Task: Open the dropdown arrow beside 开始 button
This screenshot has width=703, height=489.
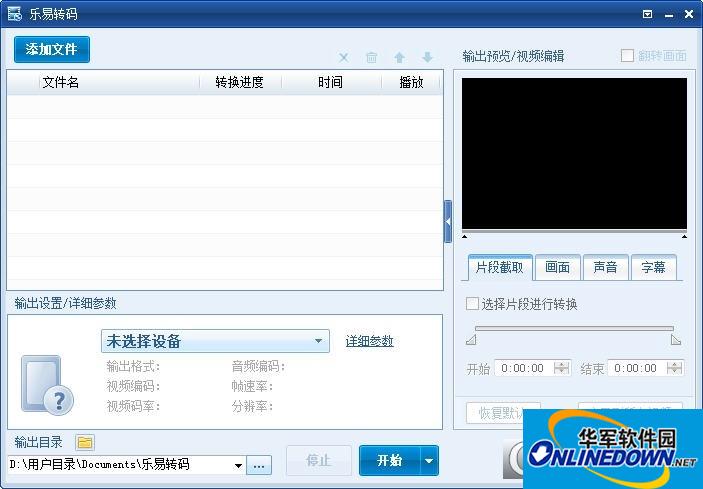Action: click(429, 460)
